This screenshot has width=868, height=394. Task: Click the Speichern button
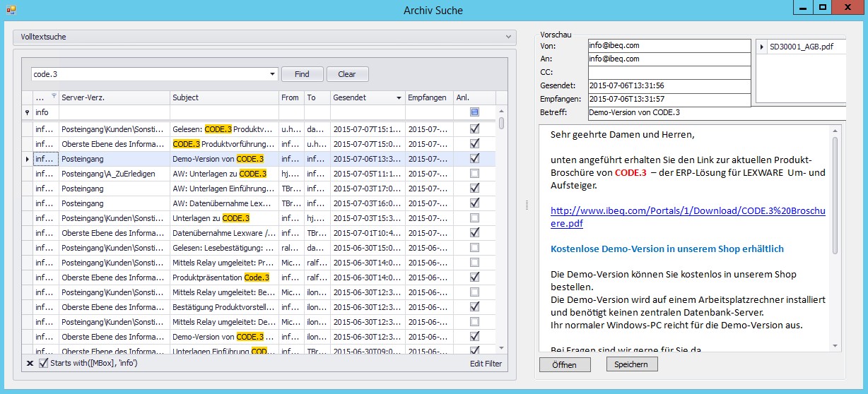click(x=632, y=364)
